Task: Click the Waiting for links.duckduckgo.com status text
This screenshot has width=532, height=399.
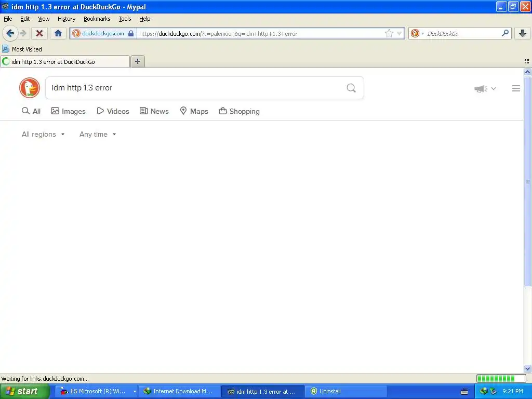Action: coord(45,379)
